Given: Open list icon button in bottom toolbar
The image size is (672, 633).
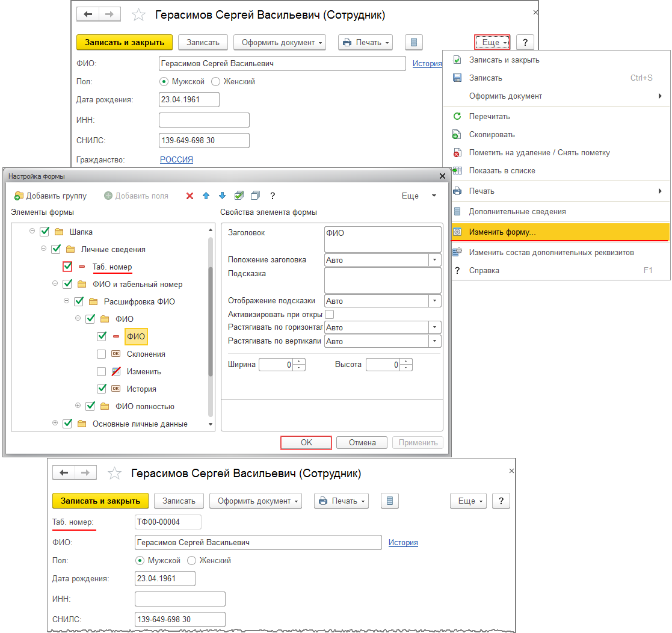Looking at the screenshot, I should click(x=390, y=501).
